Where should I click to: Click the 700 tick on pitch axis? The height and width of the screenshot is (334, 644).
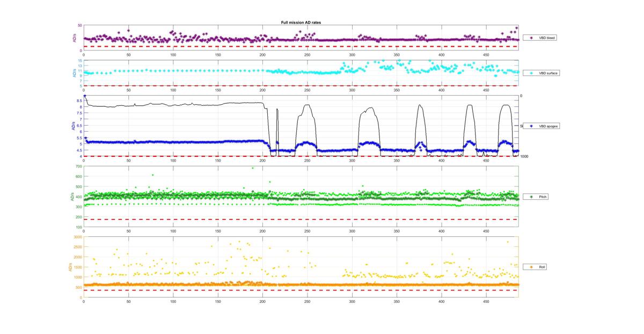coord(79,166)
